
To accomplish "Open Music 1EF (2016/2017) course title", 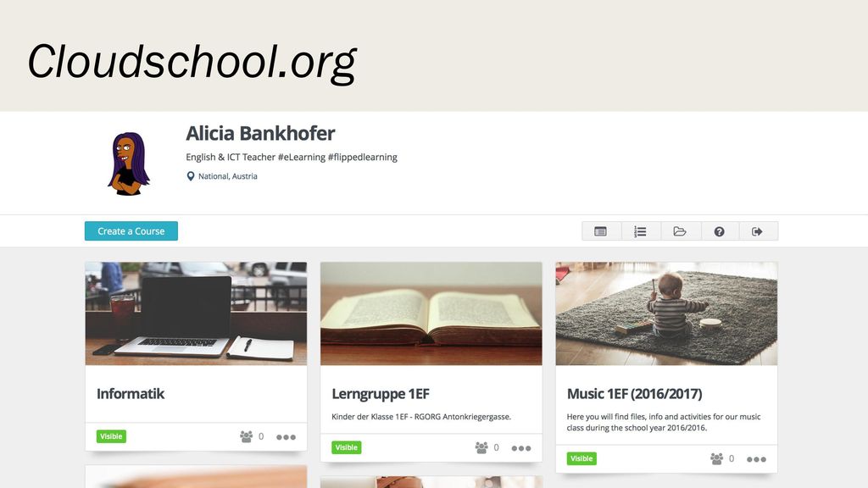I will click(x=634, y=394).
